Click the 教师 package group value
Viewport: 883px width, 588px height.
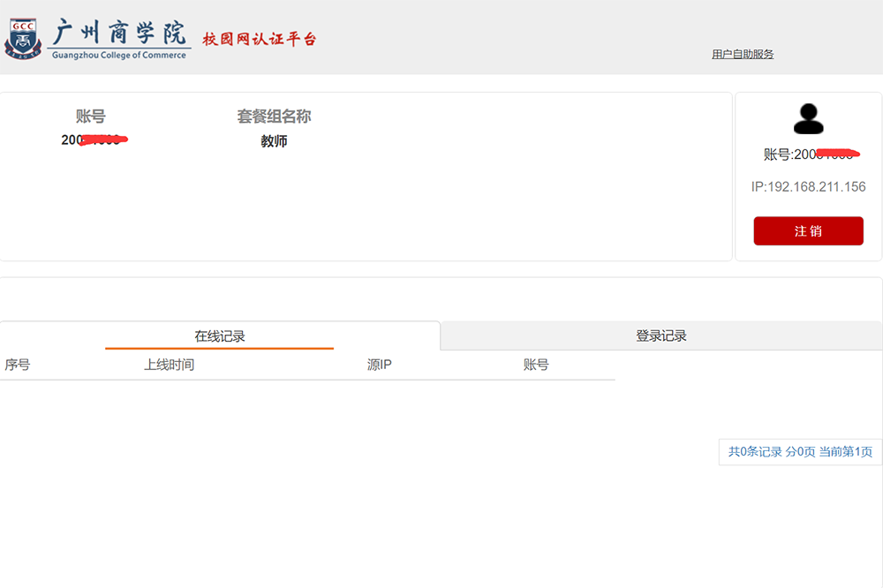click(274, 141)
